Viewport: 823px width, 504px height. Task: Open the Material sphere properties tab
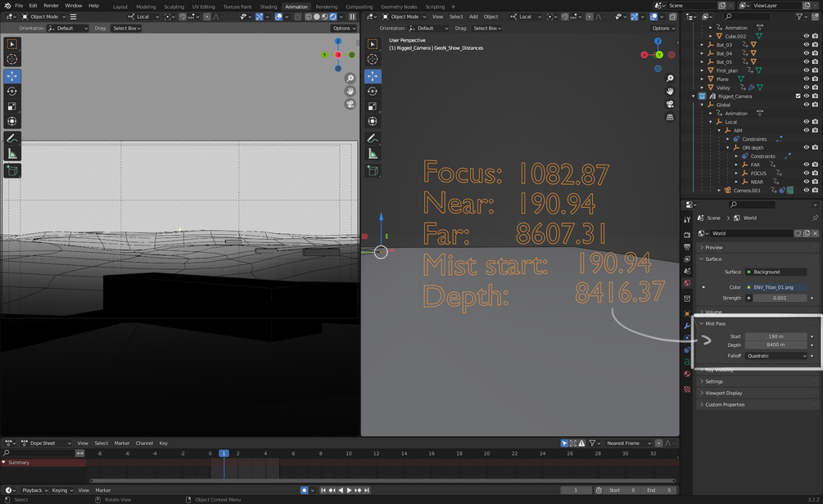coord(686,374)
